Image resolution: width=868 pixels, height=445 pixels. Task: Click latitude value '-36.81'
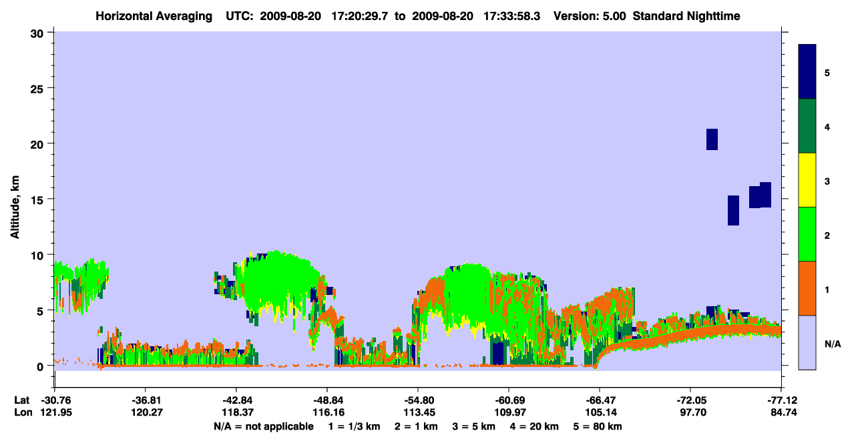(145, 400)
